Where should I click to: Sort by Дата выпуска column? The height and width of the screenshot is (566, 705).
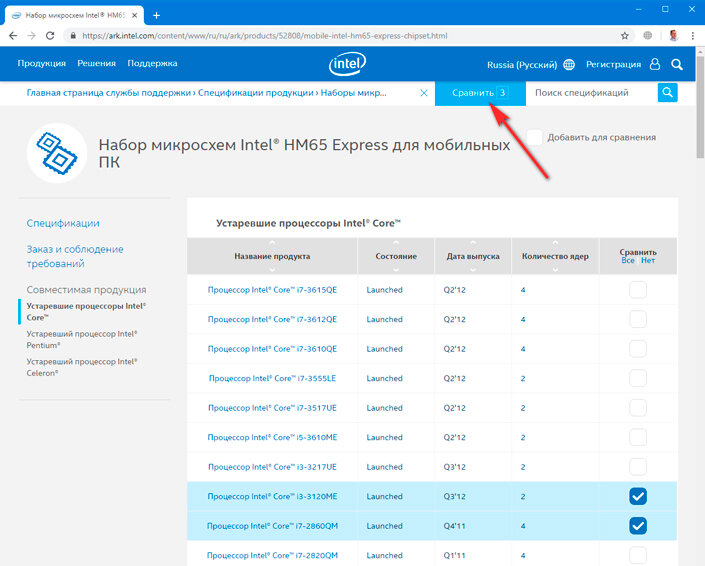point(473,256)
